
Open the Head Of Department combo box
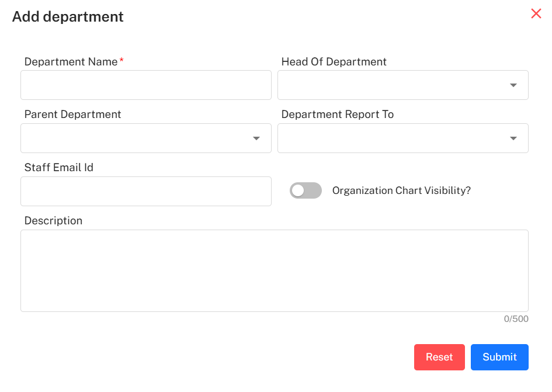click(391, 85)
